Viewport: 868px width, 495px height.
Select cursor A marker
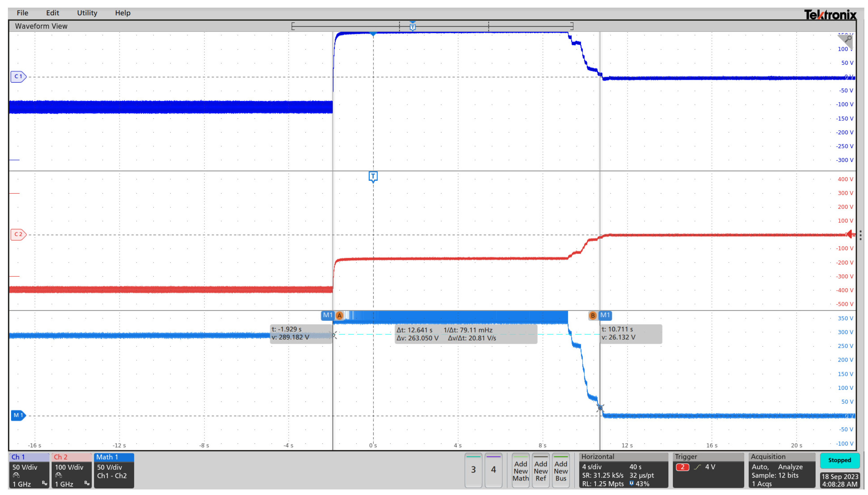pos(339,316)
